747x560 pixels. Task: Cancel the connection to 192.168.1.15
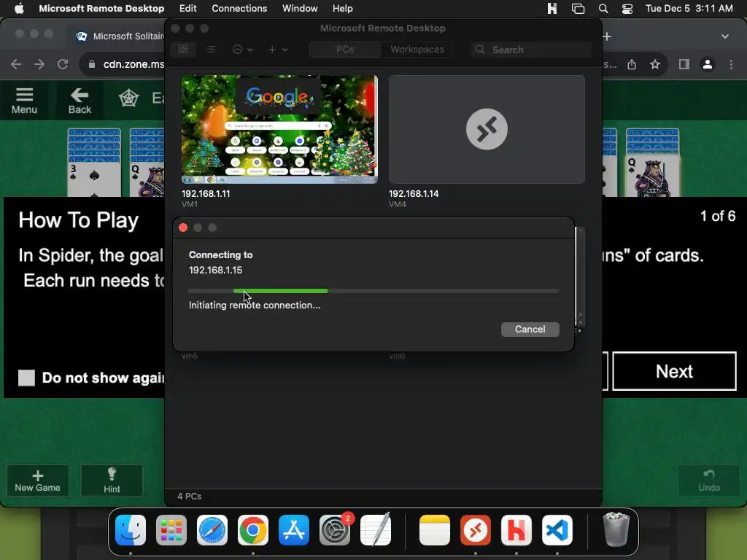530,329
